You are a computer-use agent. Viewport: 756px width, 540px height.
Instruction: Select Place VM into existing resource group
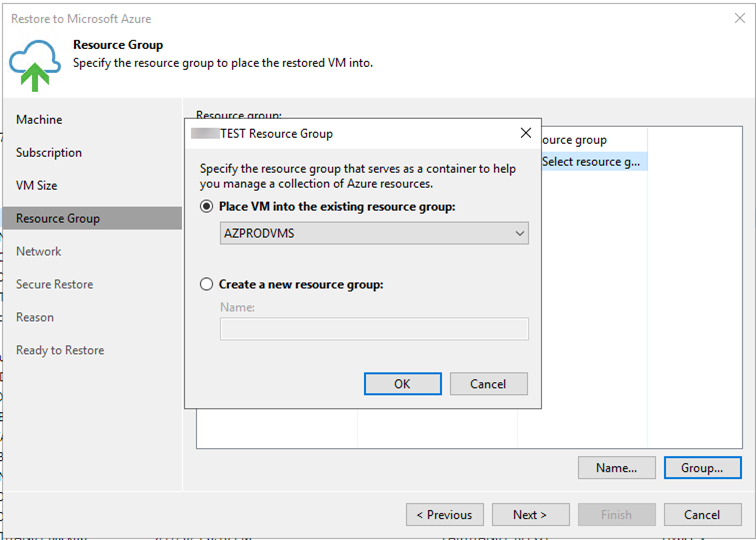[x=206, y=206]
